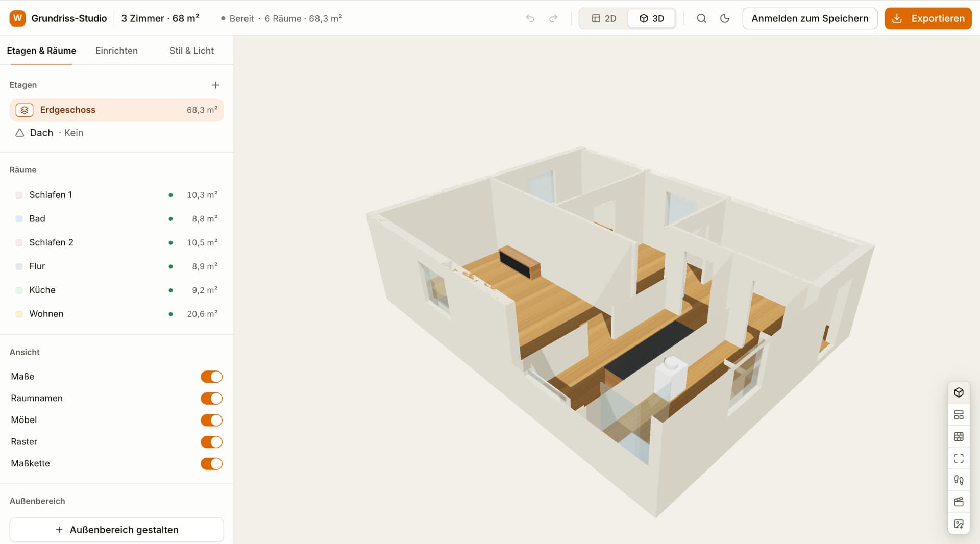
Task: Click the fullscreen frame icon
Action: [x=959, y=458]
